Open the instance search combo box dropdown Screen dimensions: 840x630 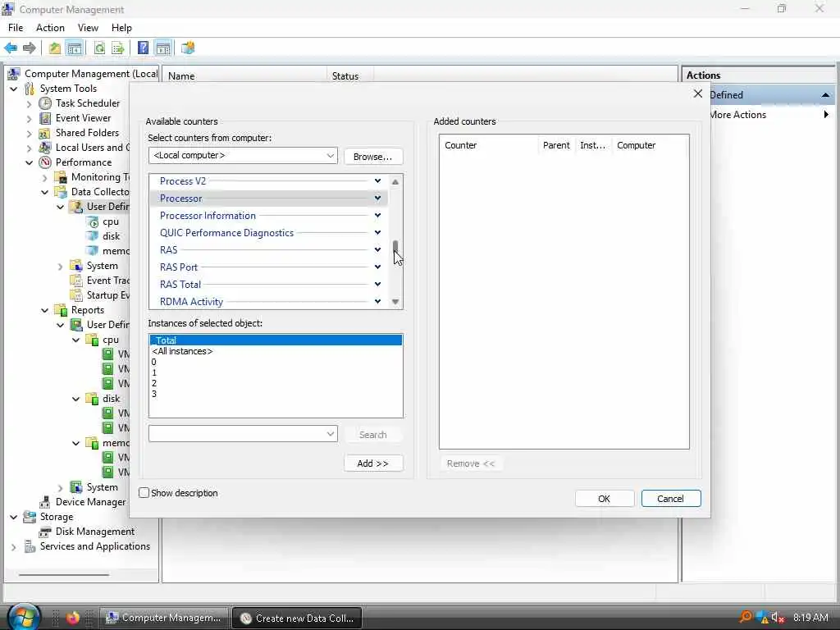pos(331,433)
